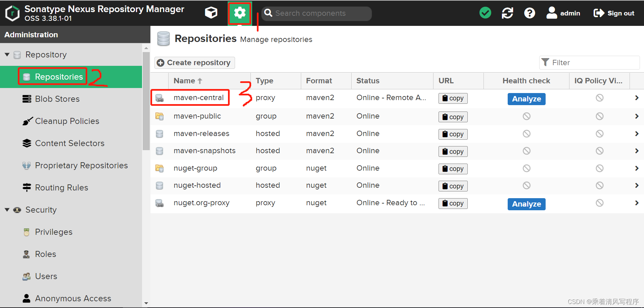The image size is (644, 308).
Task: Open the maven-public repository row
Action: pos(397,116)
